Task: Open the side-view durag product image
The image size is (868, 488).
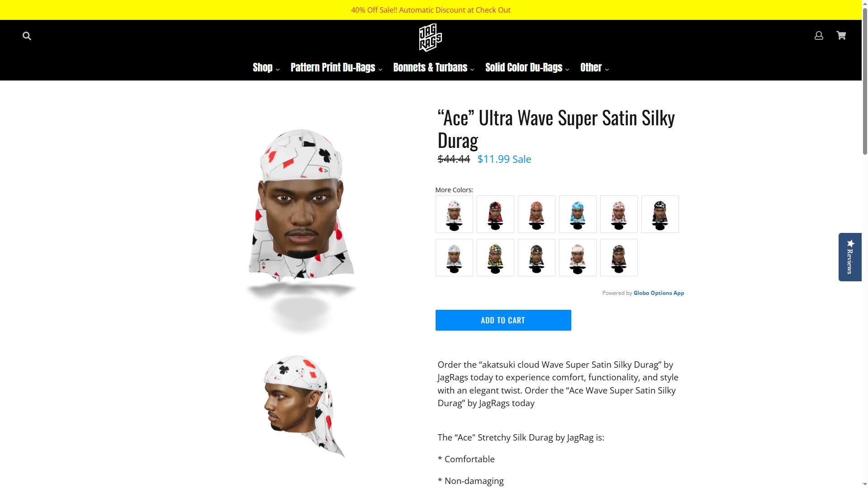Action: [301, 406]
